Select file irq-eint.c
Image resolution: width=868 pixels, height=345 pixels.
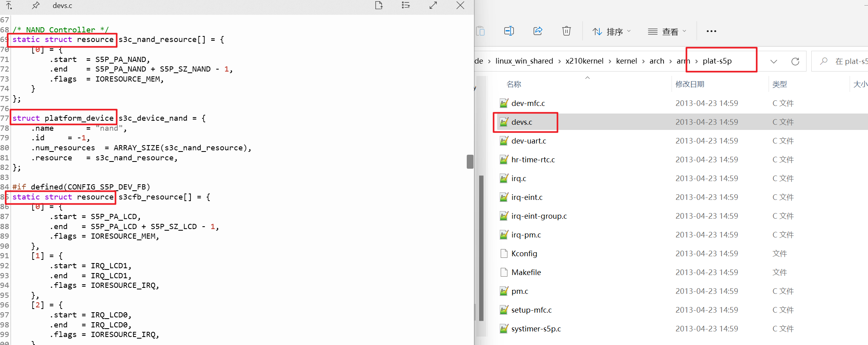coord(527,197)
